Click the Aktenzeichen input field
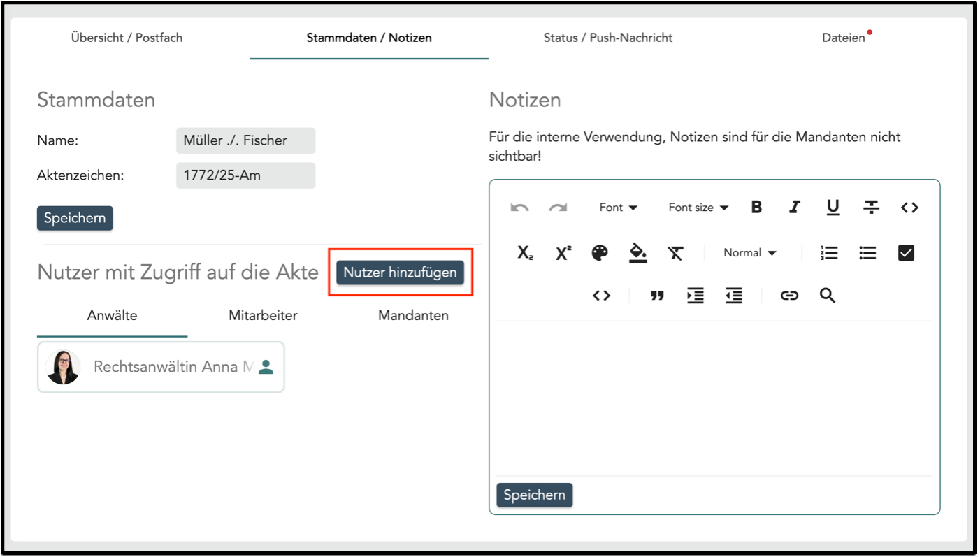 [245, 175]
